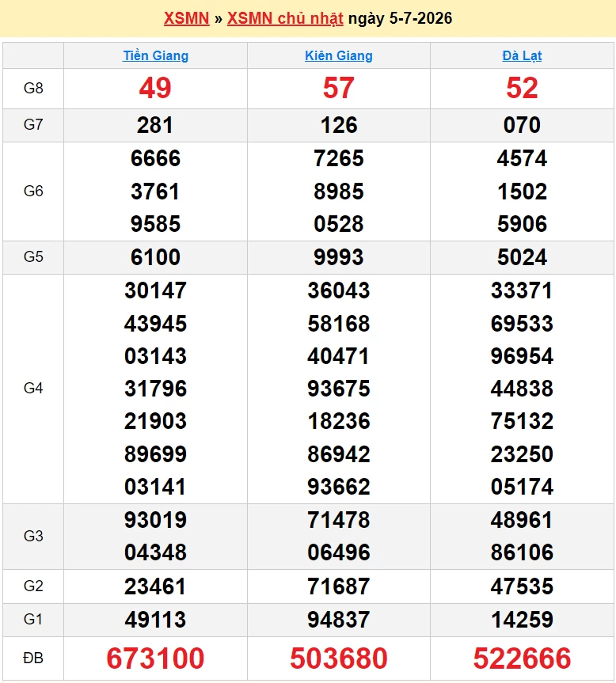The image size is (616, 683).
Task: Click G7 result 126
Action: [x=339, y=126]
